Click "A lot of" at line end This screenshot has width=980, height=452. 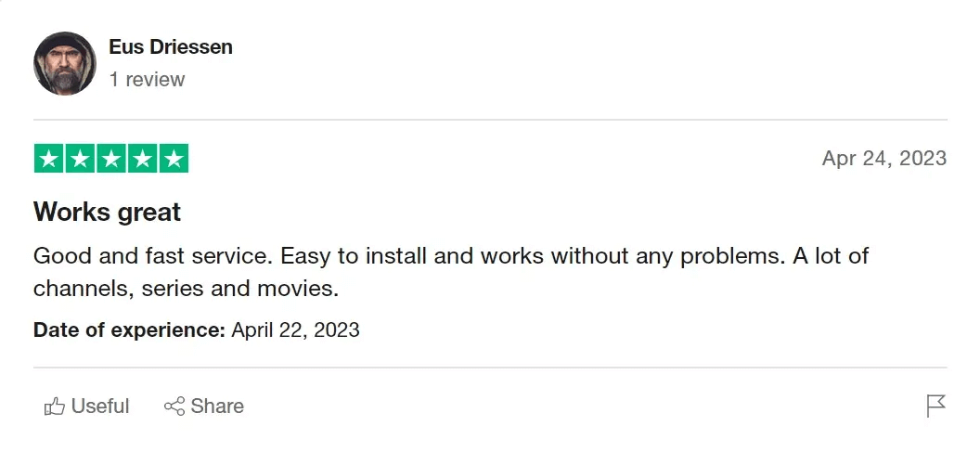click(830, 255)
